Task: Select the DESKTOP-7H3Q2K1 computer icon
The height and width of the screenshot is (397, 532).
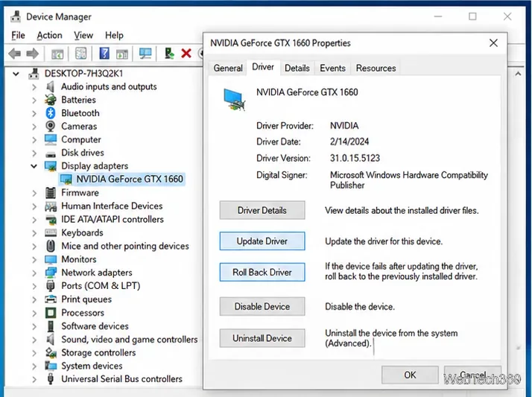Action: click(x=34, y=73)
